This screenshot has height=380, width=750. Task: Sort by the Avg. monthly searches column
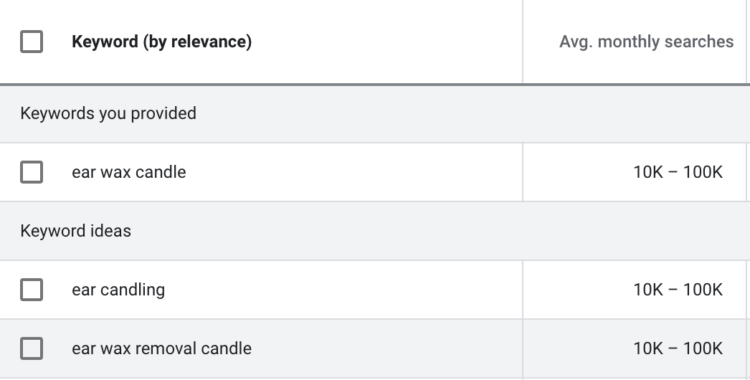(x=646, y=42)
